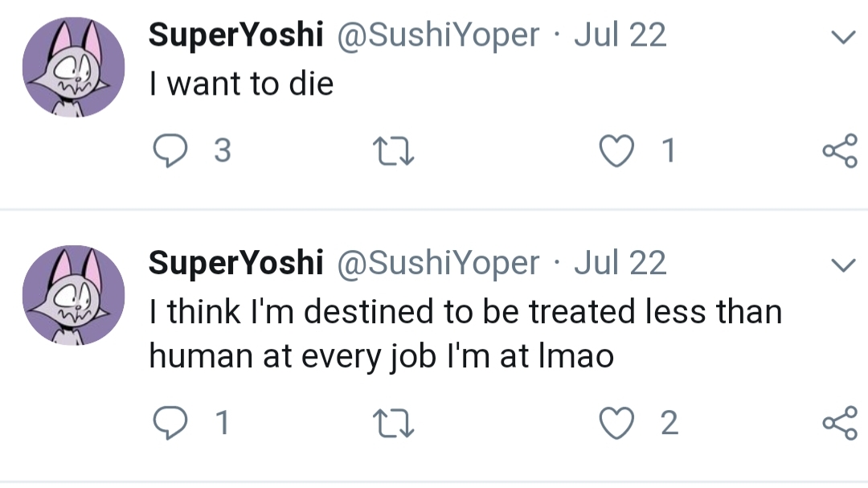
Task: Open SuperYoshi's avatar on the first tweet
Action: [x=73, y=68]
